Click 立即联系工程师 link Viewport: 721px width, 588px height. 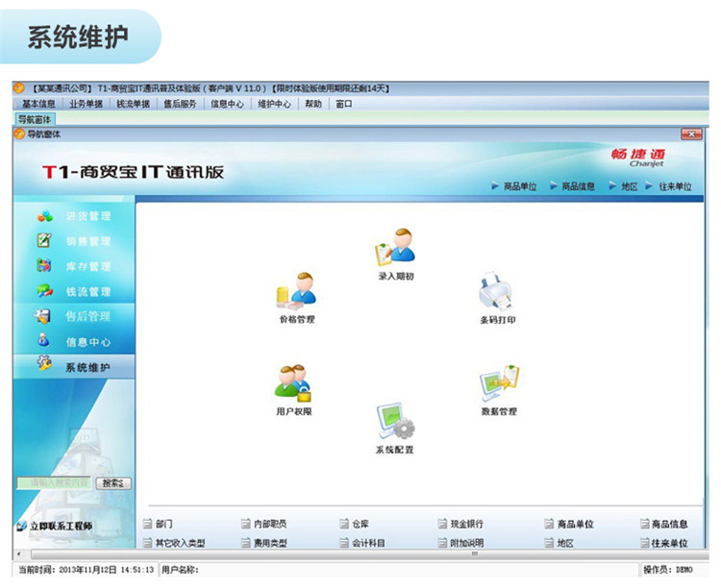click(62, 526)
